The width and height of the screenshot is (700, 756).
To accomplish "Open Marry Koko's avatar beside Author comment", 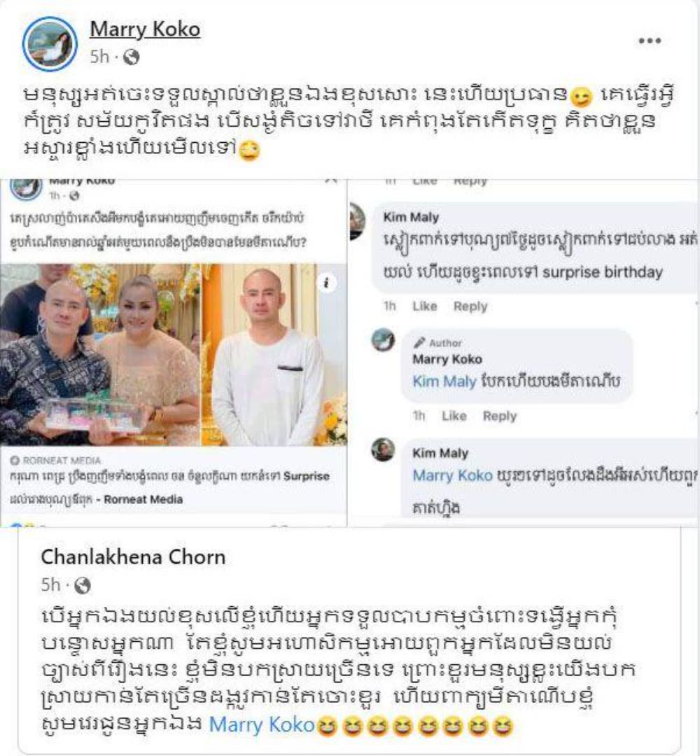I will [384, 340].
